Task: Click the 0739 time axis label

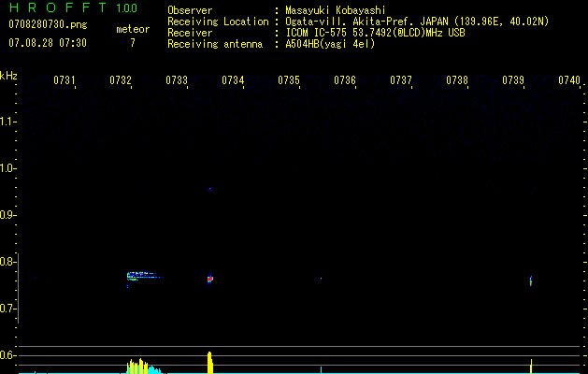Action: click(513, 80)
